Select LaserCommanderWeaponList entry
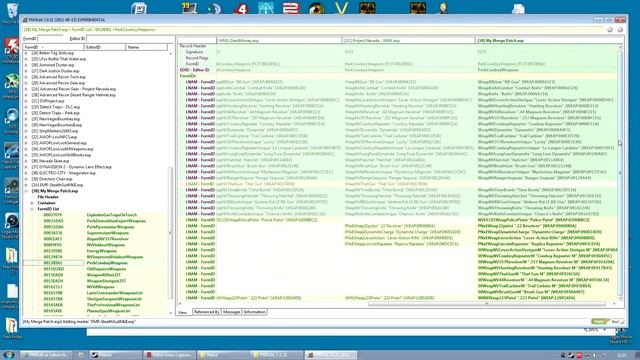The image size is (640, 360). pos(115,293)
